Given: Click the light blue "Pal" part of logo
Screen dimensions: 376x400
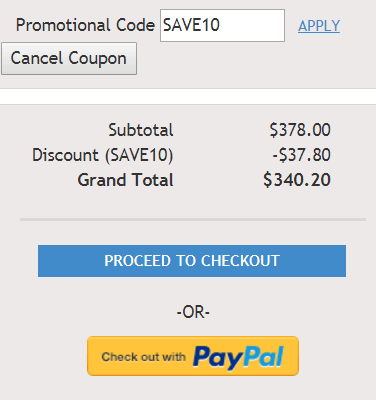Looking at the screenshot, I should 263,356.
